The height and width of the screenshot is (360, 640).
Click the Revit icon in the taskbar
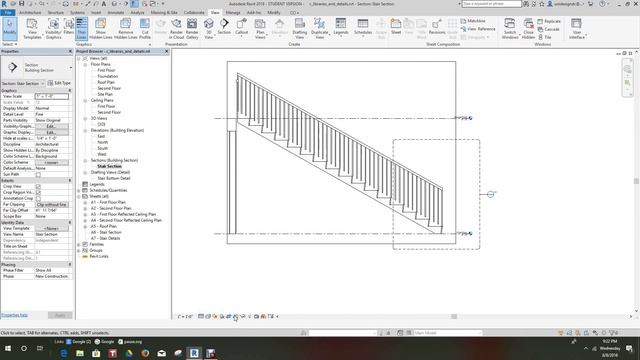(194, 353)
